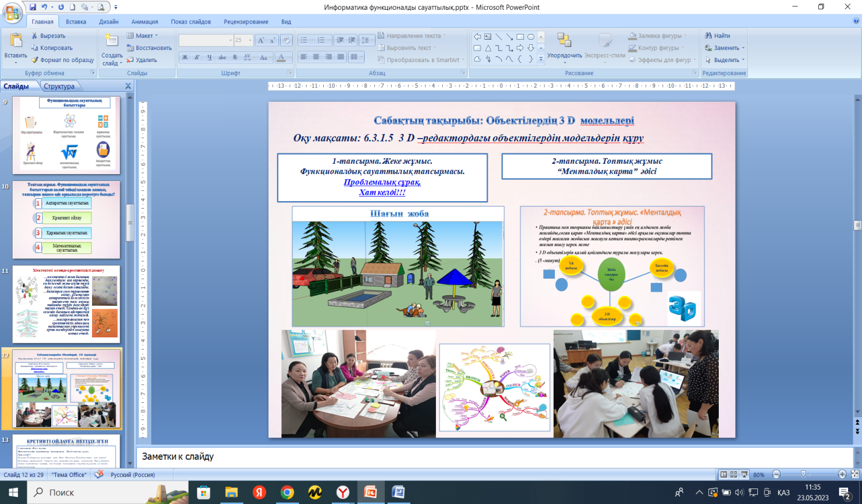Toggle text shadow effect
This screenshot has height=504, width=862.
point(235,57)
